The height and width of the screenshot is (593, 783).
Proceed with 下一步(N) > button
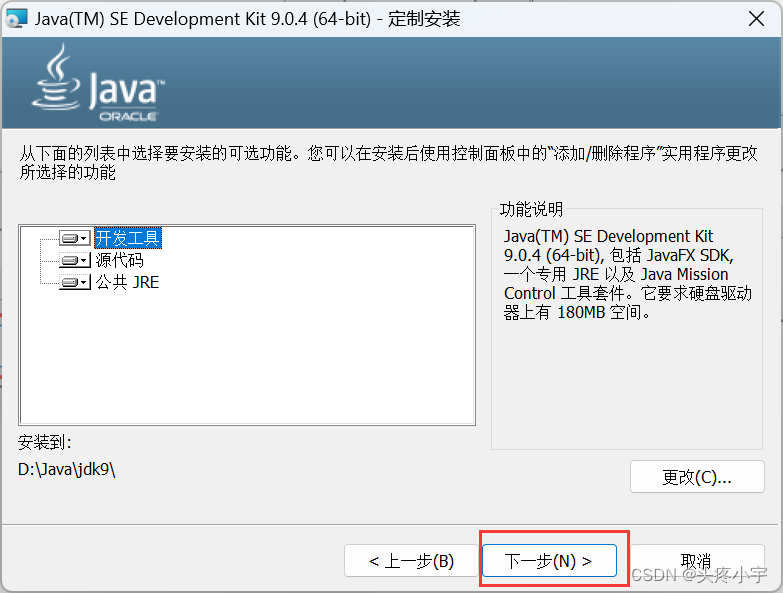549,561
